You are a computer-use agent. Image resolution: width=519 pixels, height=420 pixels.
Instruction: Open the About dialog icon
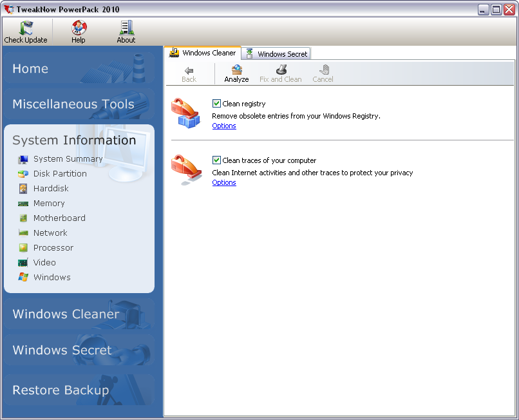coord(126,28)
